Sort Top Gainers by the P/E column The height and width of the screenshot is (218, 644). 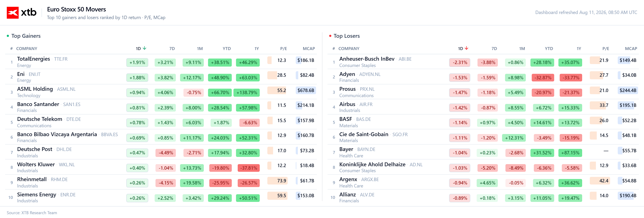click(x=283, y=49)
